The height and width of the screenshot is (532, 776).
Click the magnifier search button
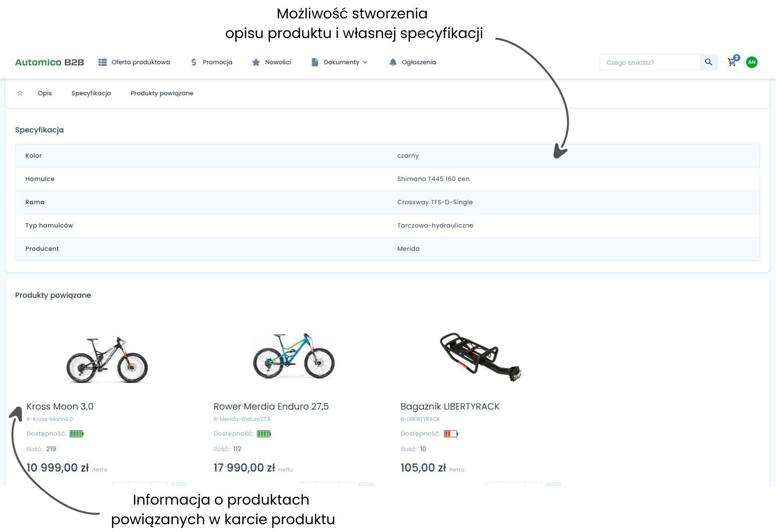pos(708,62)
